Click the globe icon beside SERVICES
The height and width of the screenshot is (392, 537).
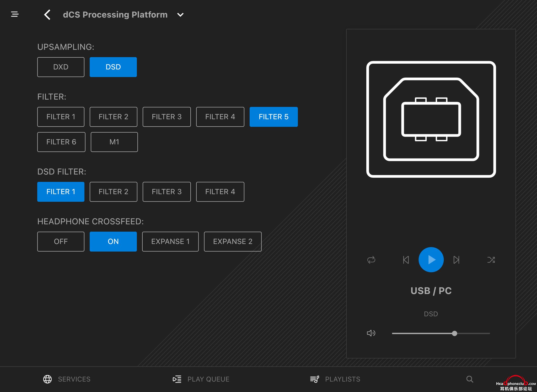(x=47, y=379)
